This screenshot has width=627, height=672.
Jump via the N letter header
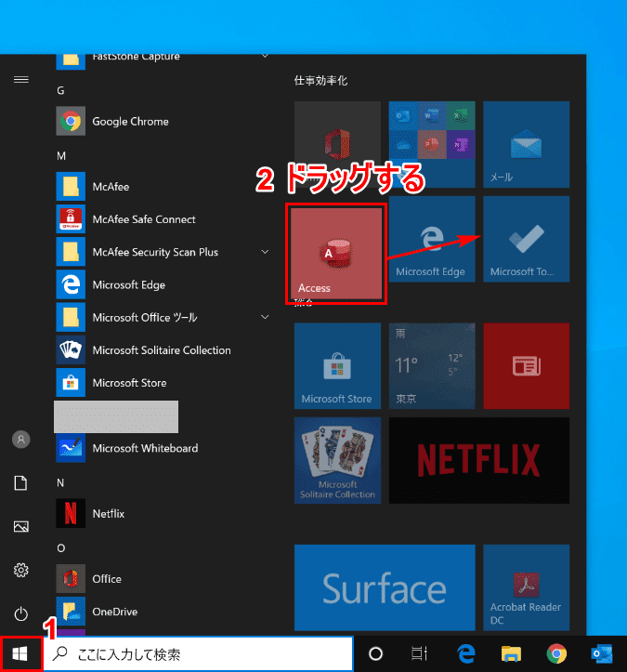pos(60,483)
